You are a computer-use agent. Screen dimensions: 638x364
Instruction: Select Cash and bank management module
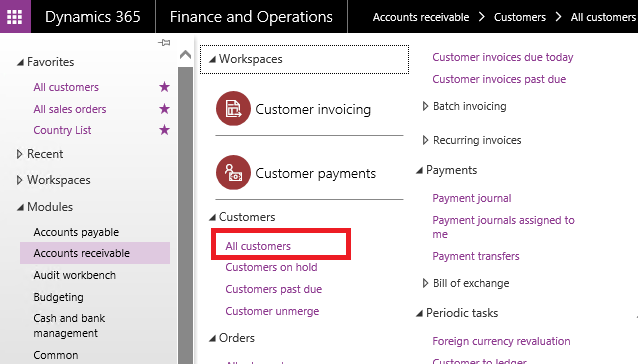(69, 325)
